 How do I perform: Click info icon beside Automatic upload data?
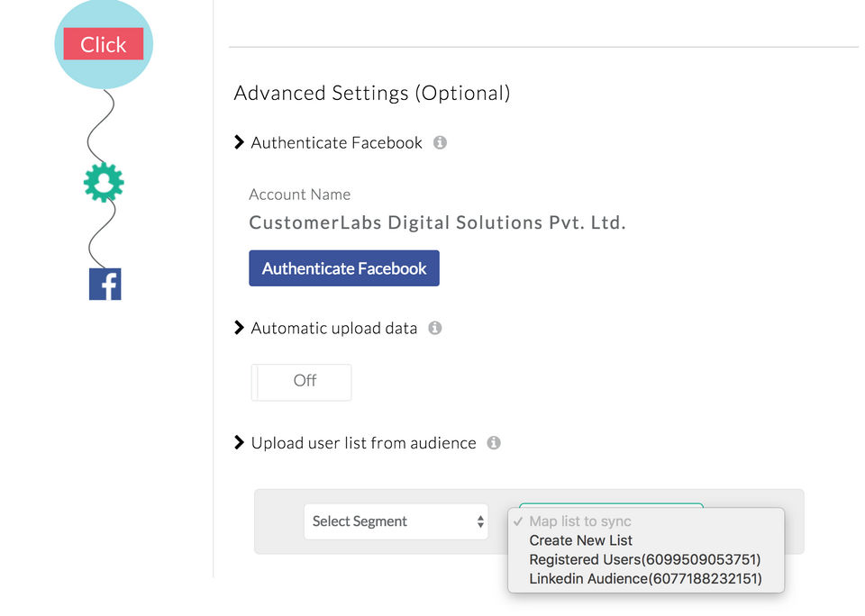[434, 328]
